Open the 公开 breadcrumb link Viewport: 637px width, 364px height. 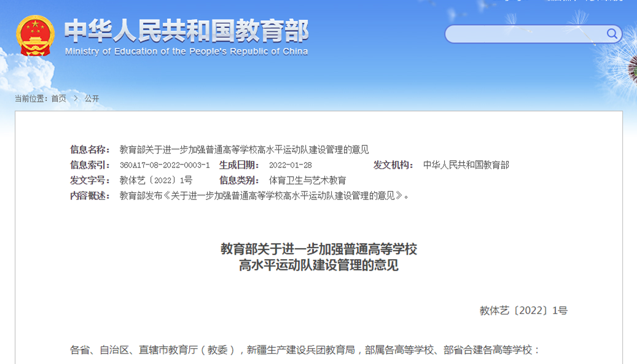(92, 99)
